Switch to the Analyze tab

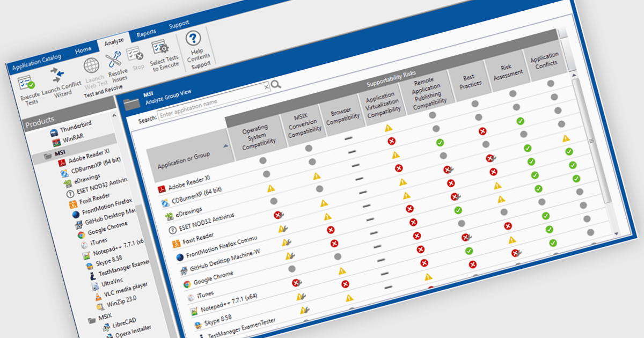pos(114,41)
